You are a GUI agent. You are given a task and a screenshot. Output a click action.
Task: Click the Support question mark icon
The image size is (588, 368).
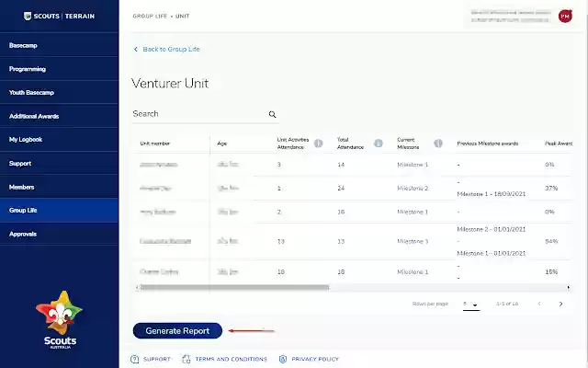pyautogui.click(x=135, y=360)
